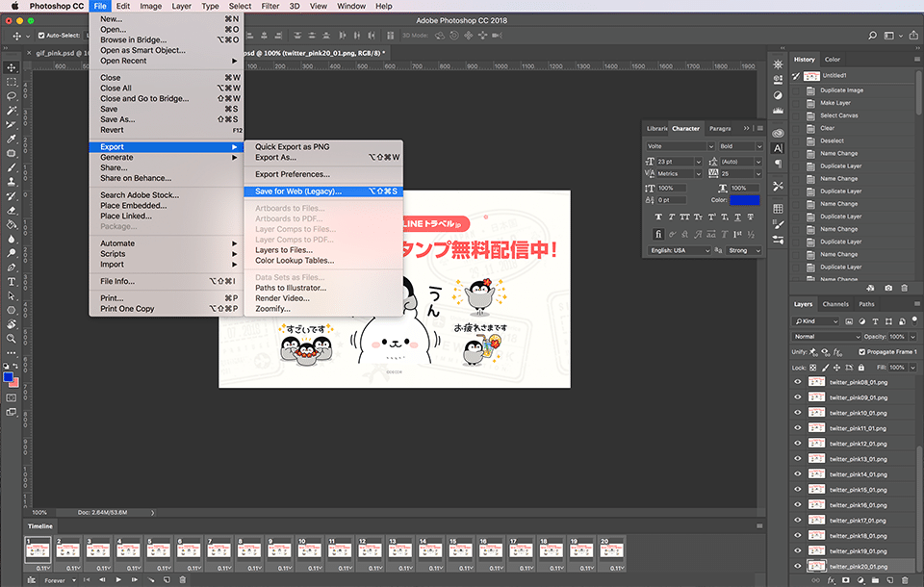Select the Magic Wand tool

coord(12,111)
